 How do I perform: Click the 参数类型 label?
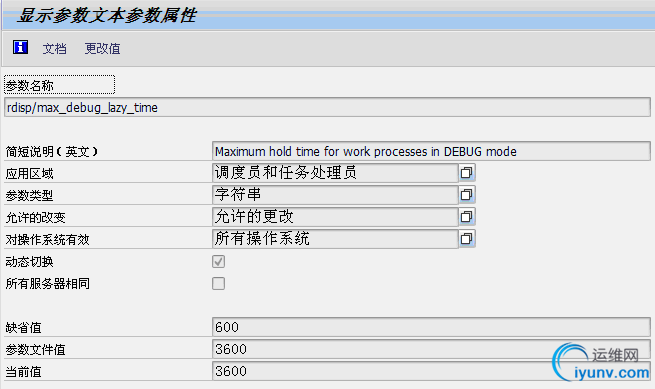click(29, 196)
